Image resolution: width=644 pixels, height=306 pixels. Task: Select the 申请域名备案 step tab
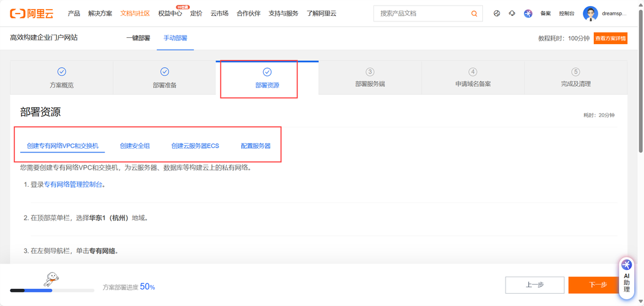coord(473,78)
